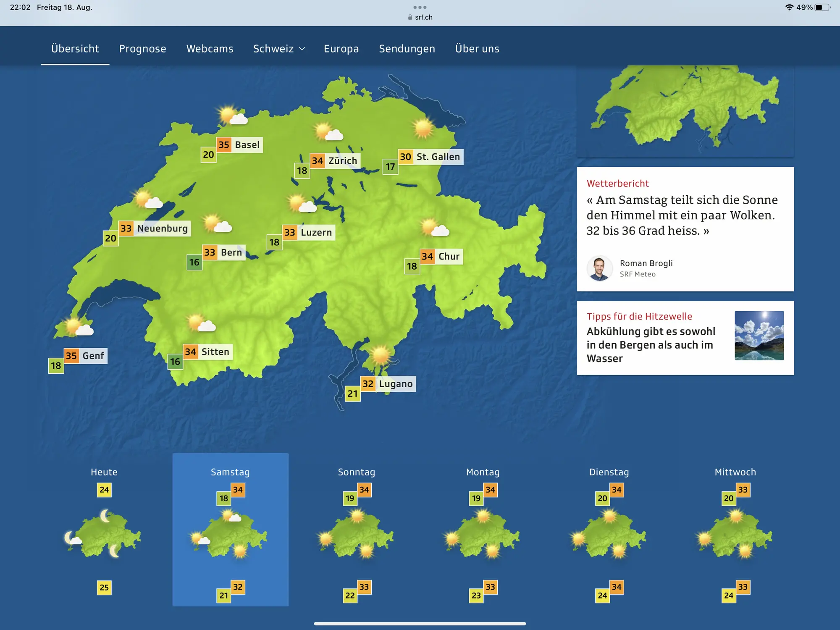Expand the Schweiz dropdown menu
This screenshot has width=840, height=630.
(x=279, y=49)
